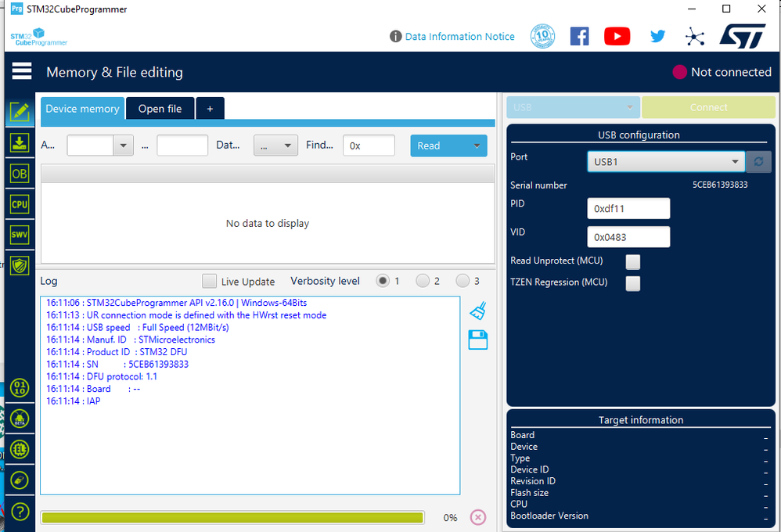
Task: Click the info icon beside Data Information Notice
Action: 395,36
